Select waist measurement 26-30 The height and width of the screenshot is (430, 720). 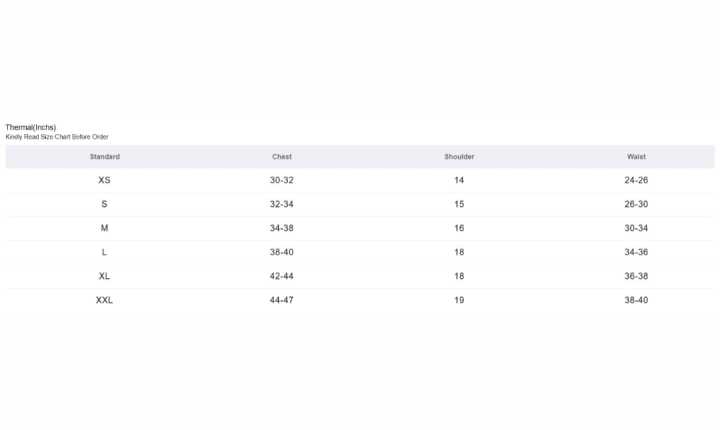point(636,204)
